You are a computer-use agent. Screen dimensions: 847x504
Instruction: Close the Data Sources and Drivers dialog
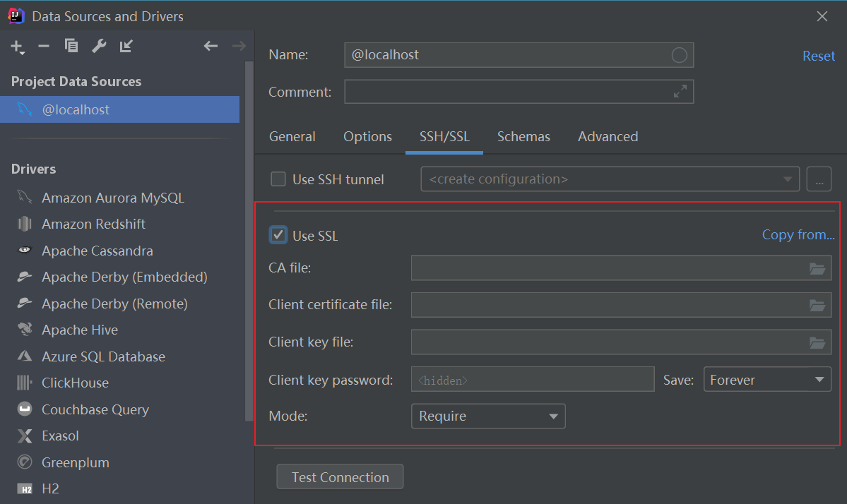pyautogui.click(x=822, y=17)
